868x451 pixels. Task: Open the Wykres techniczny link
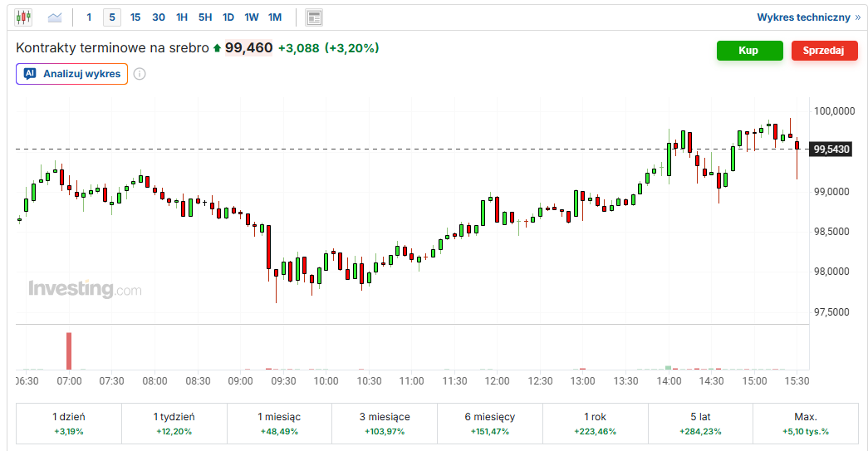click(x=809, y=17)
